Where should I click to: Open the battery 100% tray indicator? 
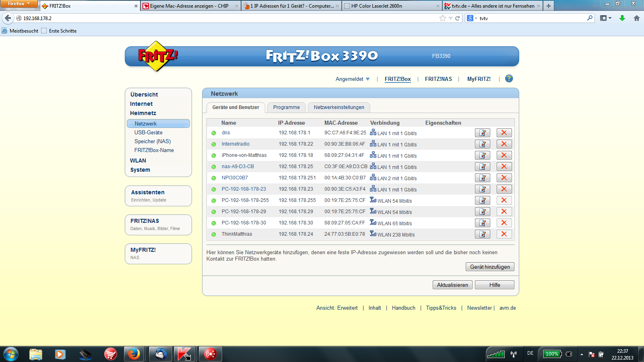[552, 354]
